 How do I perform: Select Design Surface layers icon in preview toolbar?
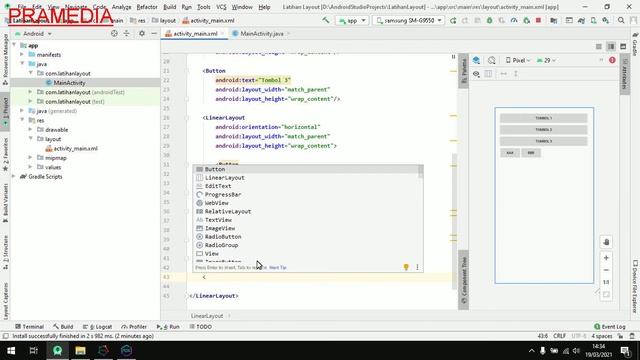click(x=476, y=60)
